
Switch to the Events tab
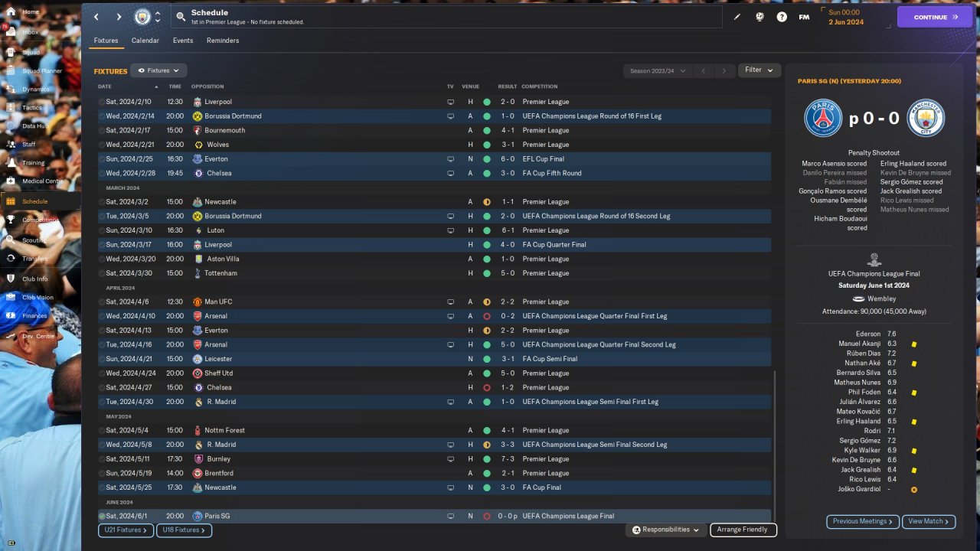[183, 41]
